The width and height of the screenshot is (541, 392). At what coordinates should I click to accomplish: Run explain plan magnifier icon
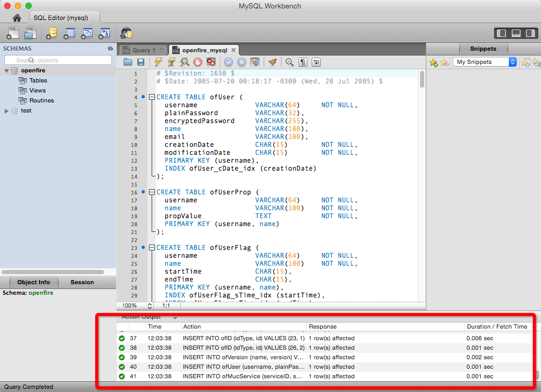[184, 62]
